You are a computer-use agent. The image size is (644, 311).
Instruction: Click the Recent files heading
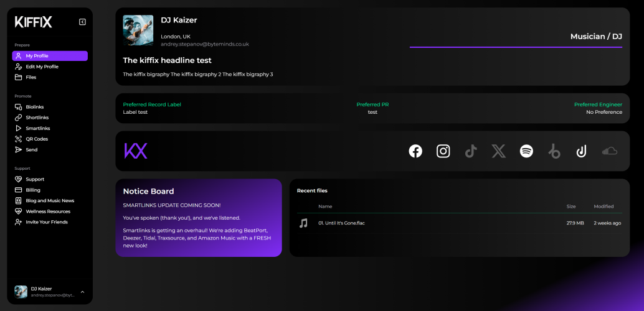(x=312, y=191)
